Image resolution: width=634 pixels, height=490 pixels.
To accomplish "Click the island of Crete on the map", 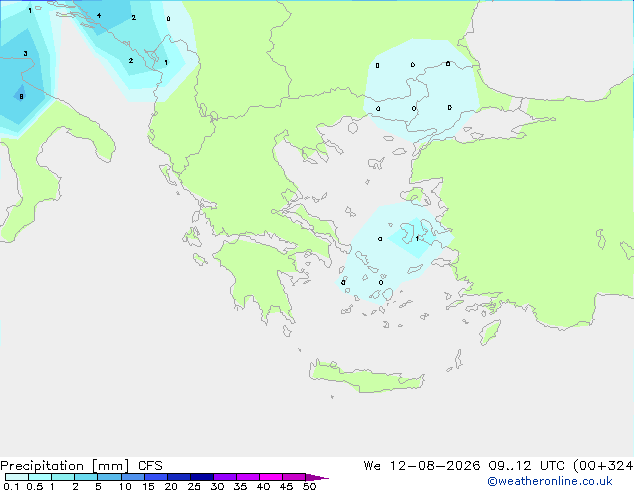I will point(366,377).
